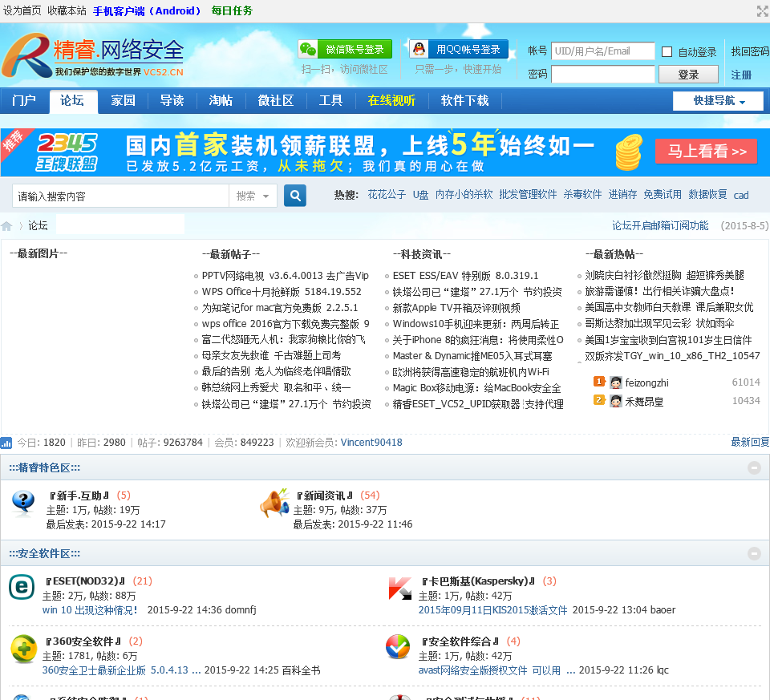Image resolution: width=770 pixels, height=700 pixels.
Task: Open the 软件下载 nav tab
Action: click(464, 101)
